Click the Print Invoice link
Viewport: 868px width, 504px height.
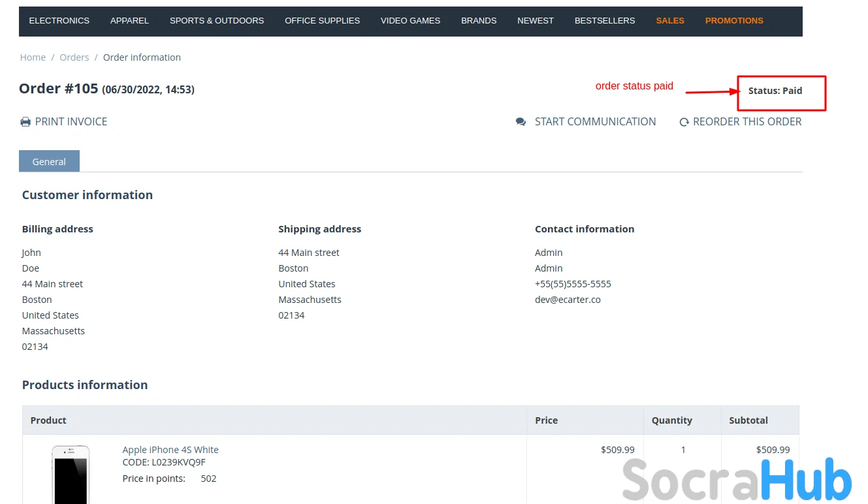coord(71,122)
